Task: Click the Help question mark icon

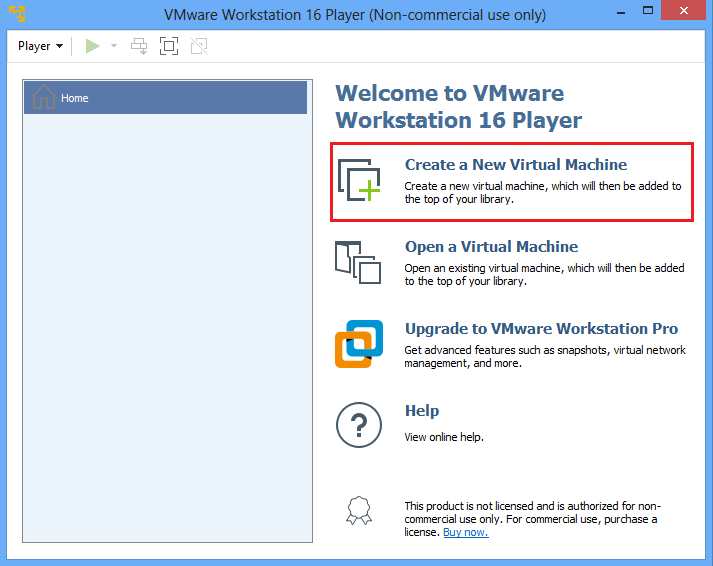Action: [x=358, y=426]
